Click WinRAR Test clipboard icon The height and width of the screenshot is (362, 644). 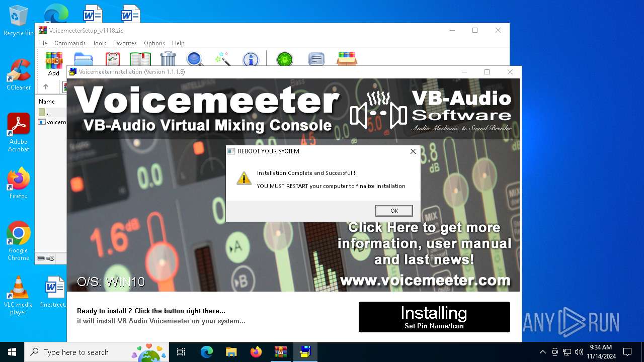113,59
